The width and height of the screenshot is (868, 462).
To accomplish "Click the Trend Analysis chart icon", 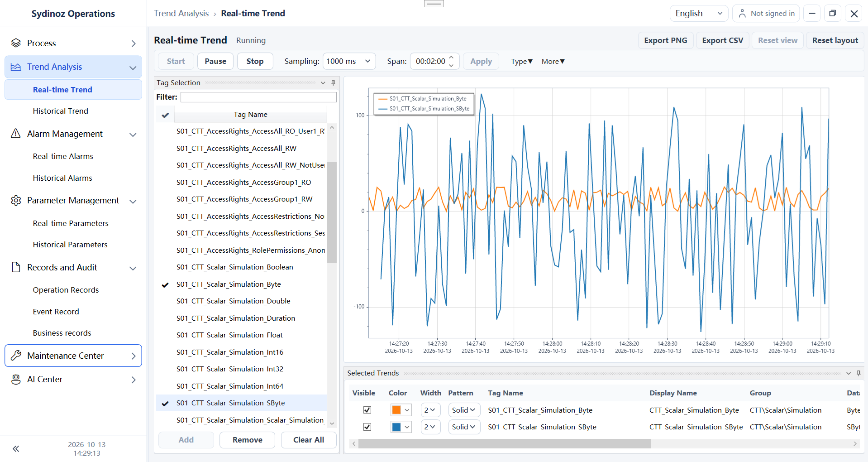I will (16, 67).
